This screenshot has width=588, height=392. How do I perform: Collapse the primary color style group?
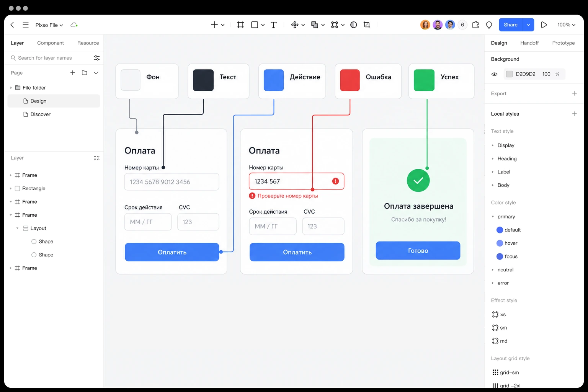[x=493, y=217]
